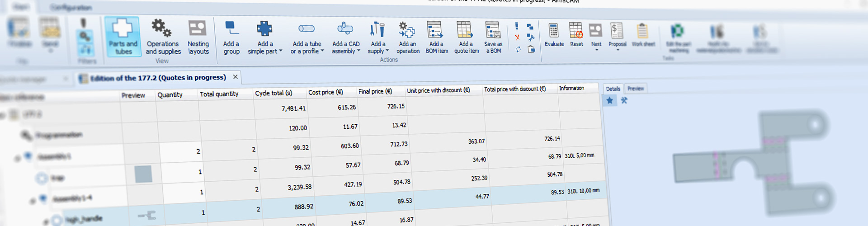The width and height of the screenshot is (868, 226).
Task: Select the Add a tube or profile tool
Action: click(307, 30)
